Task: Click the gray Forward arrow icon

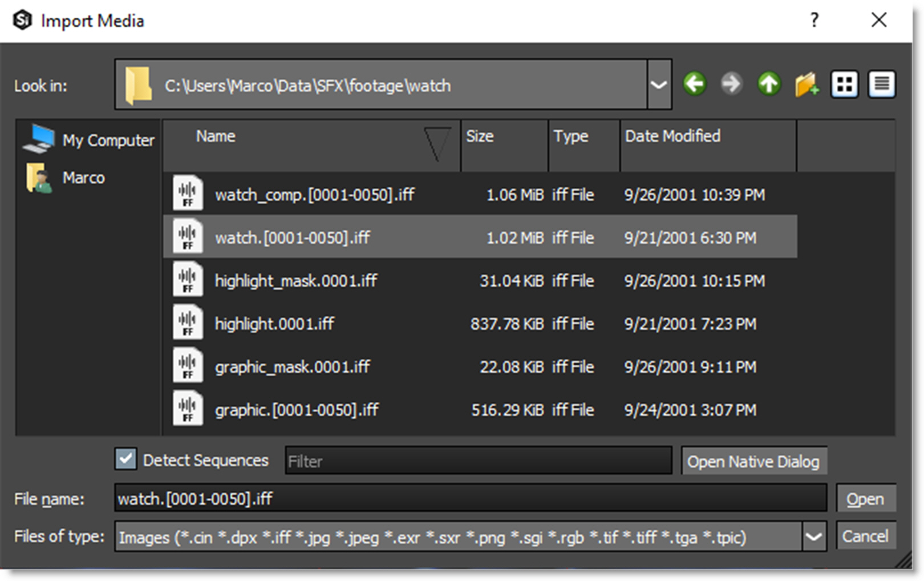Action: [731, 84]
